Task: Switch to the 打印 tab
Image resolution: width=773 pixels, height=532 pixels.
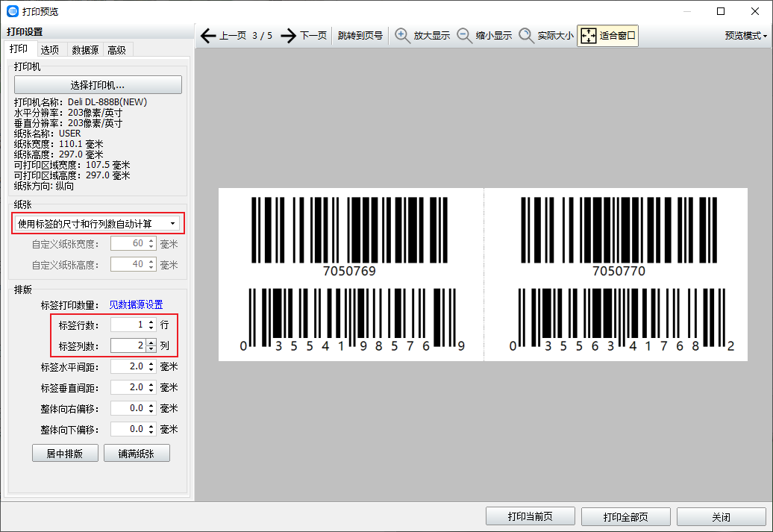Action: coord(19,48)
